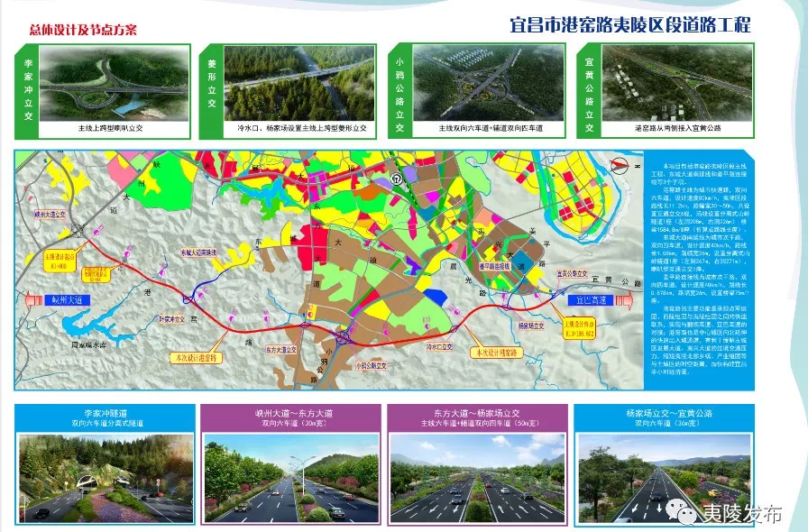Image resolution: width=808 pixels, height=532 pixels.
Task: Click the 冷水口立交 map label
Action: coord(439,347)
